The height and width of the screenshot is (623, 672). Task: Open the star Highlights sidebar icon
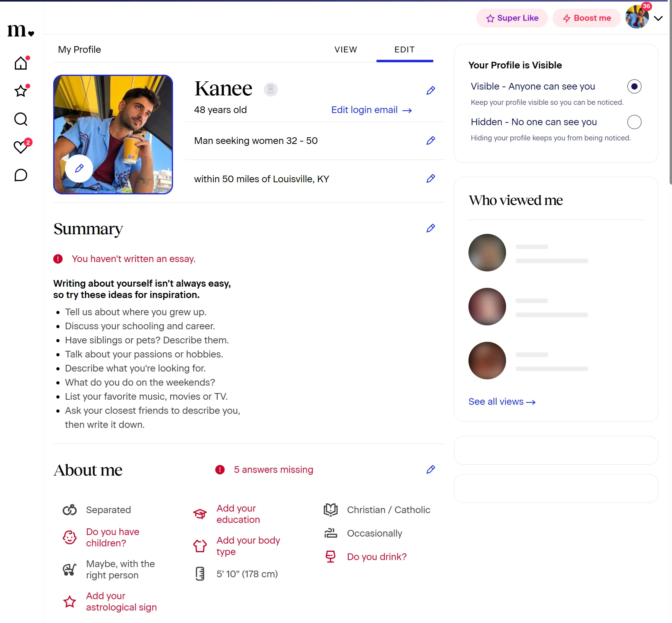(x=21, y=91)
